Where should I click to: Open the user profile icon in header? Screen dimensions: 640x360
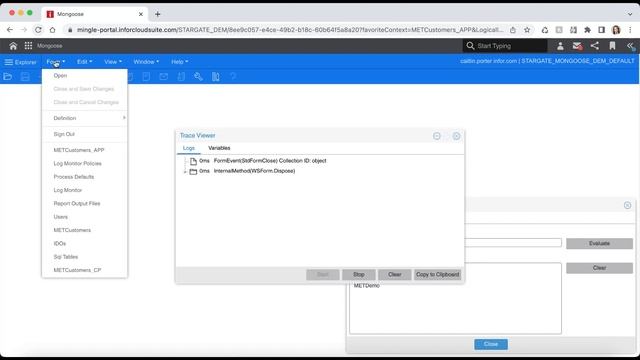click(560, 46)
